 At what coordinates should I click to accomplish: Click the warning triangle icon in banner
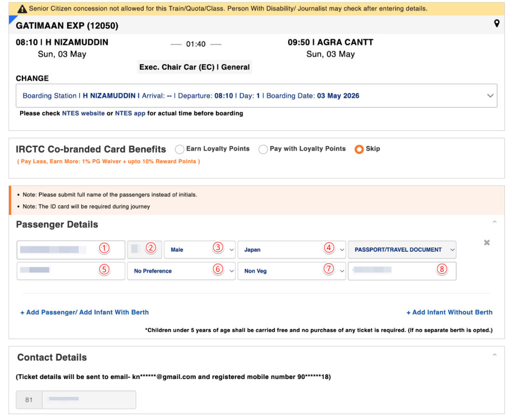pos(22,9)
